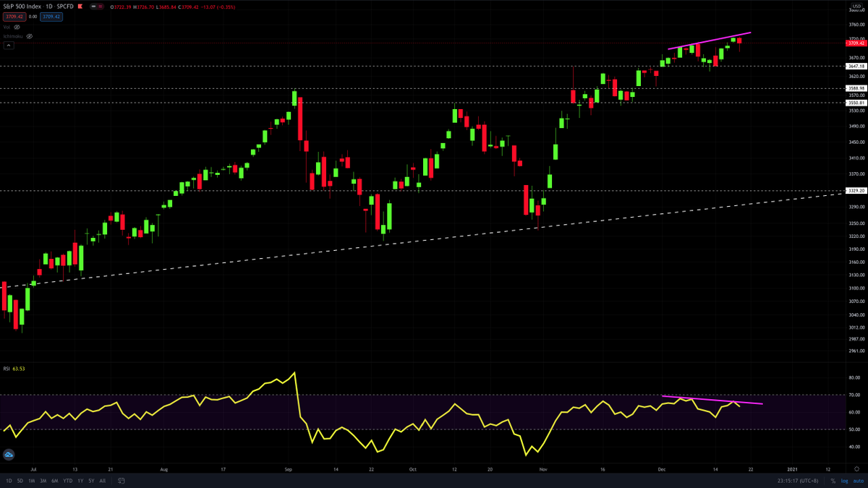Viewport: 868px width, 488px height.
Task: Select the 1Y time range
Action: coord(80,481)
